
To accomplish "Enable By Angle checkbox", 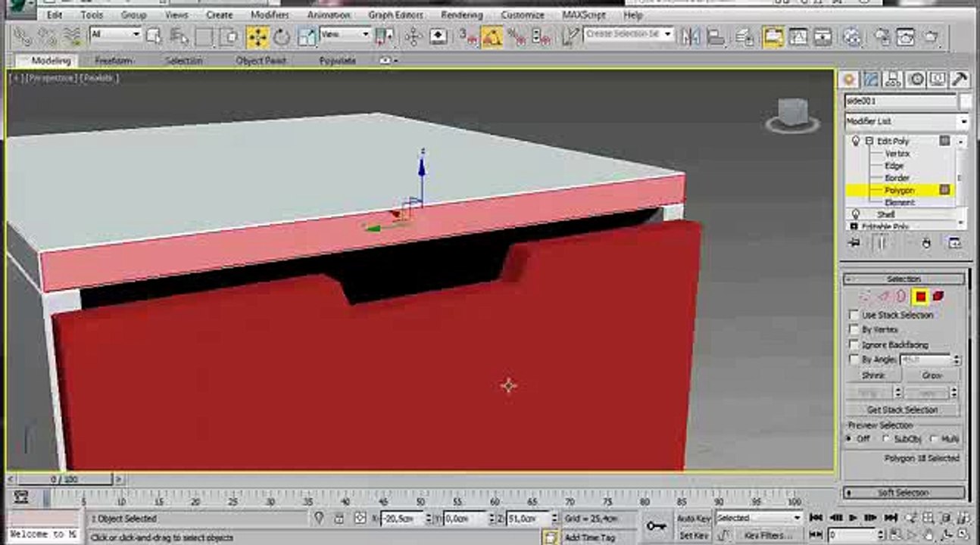I will 854,360.
